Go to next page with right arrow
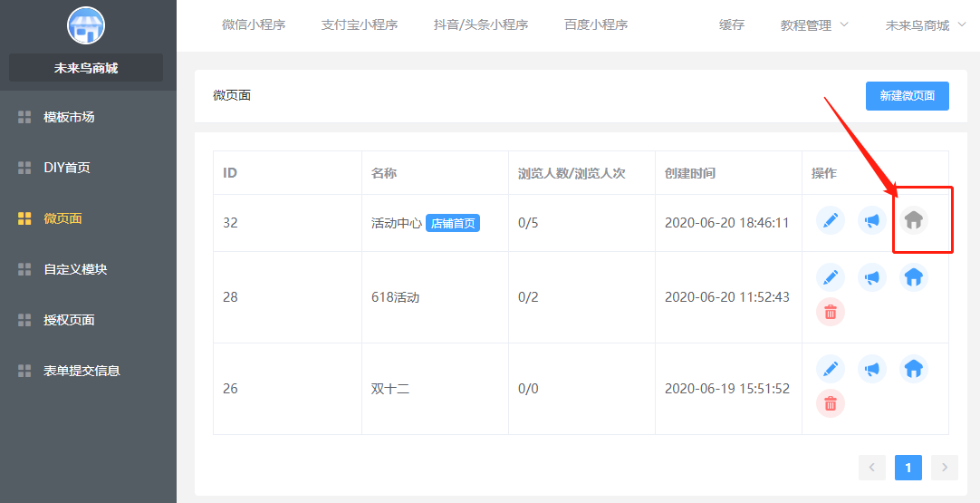The width and height of the screenshot is (980, 503). [x=944, y=467]
